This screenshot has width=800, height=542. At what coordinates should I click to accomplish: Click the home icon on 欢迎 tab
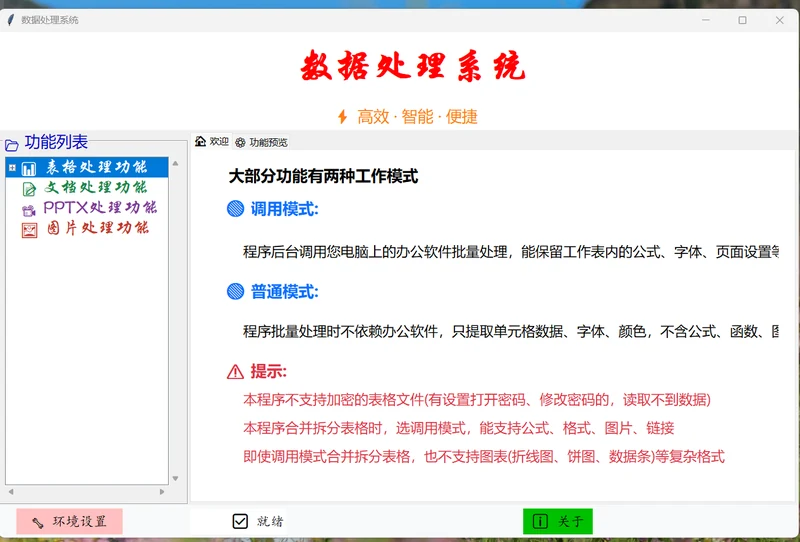point(201,141)
